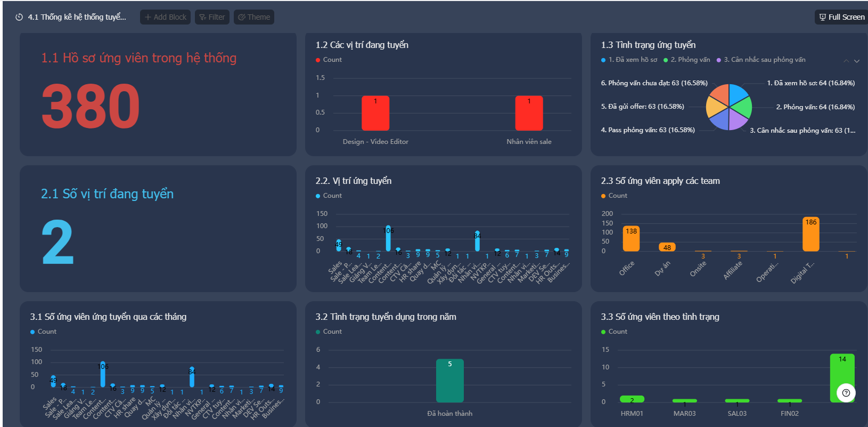Screen dimensions: 868x427
Task: Toggle Count legend in chart 3.1
Action: [x=43, y=332]
